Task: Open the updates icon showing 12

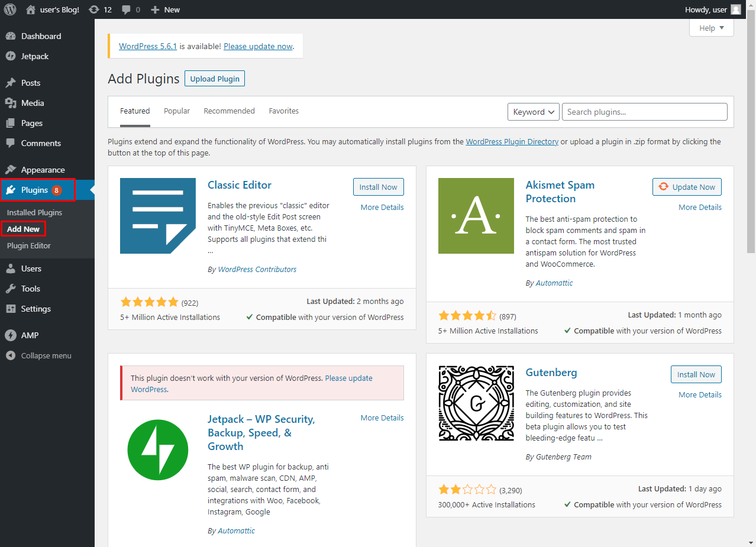Action: 93,9
